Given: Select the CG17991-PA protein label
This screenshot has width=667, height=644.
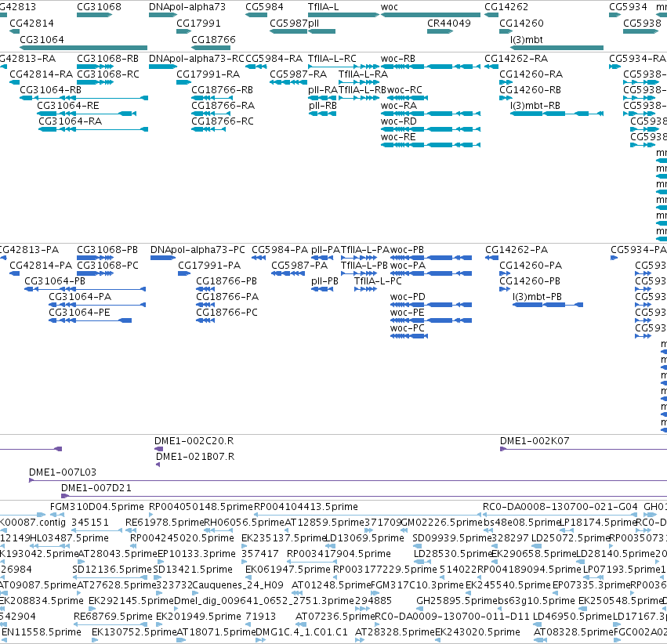Looking at the screenshot, I should click(x=209, y=266).
